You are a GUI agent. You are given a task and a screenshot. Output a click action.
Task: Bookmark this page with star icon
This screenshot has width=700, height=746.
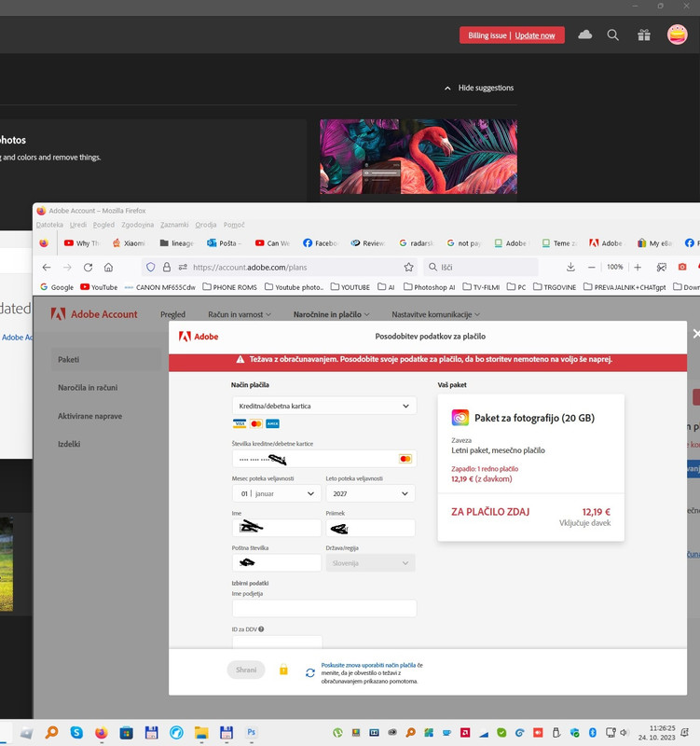408,268
